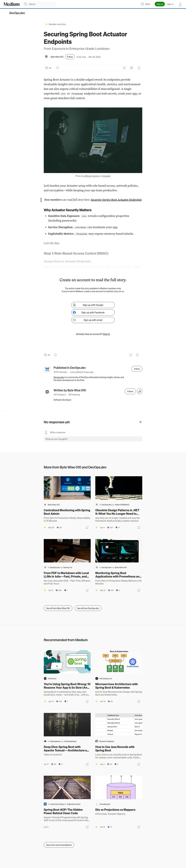Open the user profile avatar icon
Viewport: 186px width, 868px height.
pyautogui.click(x=180, y=4)
